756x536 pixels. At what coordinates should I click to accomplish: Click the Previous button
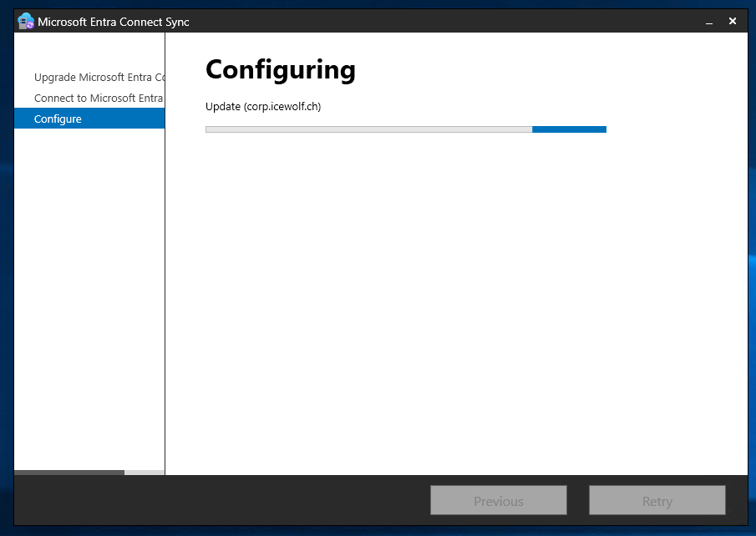499,500
